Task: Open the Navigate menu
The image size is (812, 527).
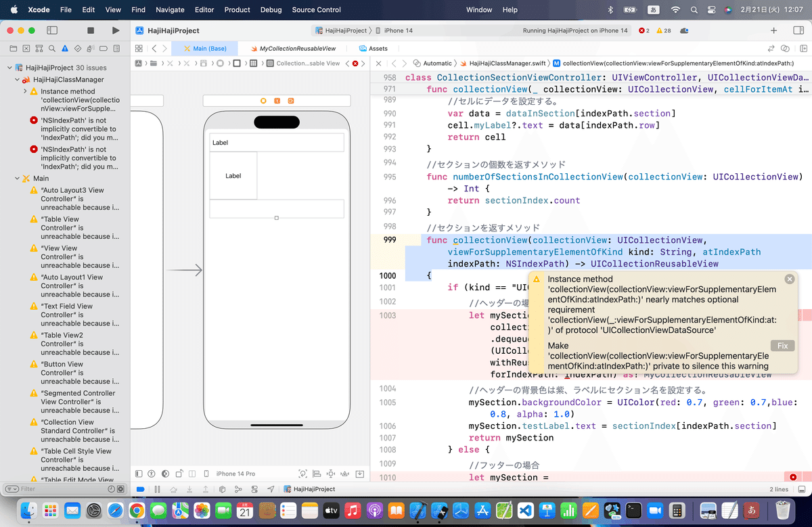Action: pyautogui.click(x=170, y=9)
